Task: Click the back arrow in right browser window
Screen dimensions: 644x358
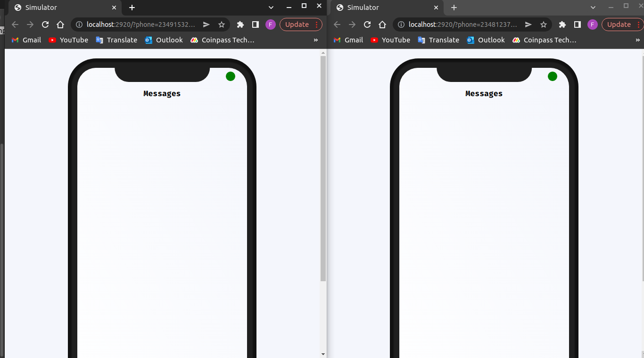Action: pyautogui.click(x=337, y=24)
